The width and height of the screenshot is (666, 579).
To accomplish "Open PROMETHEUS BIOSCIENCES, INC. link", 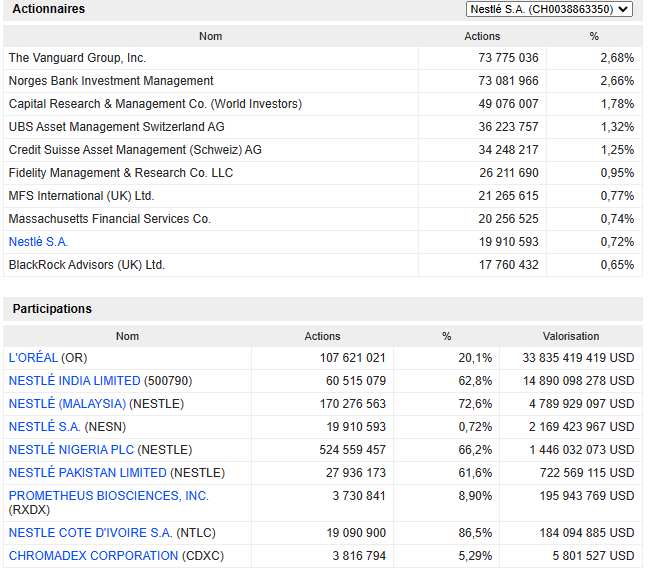I will 108,496.
